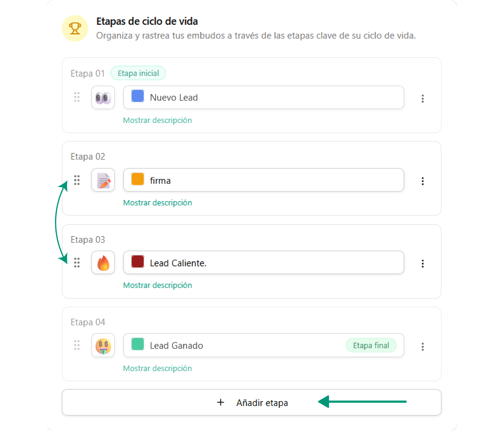Click the money-face emoji for Lead Ganado
This screenshot has height=431, width=504.
tap(103, 345)
